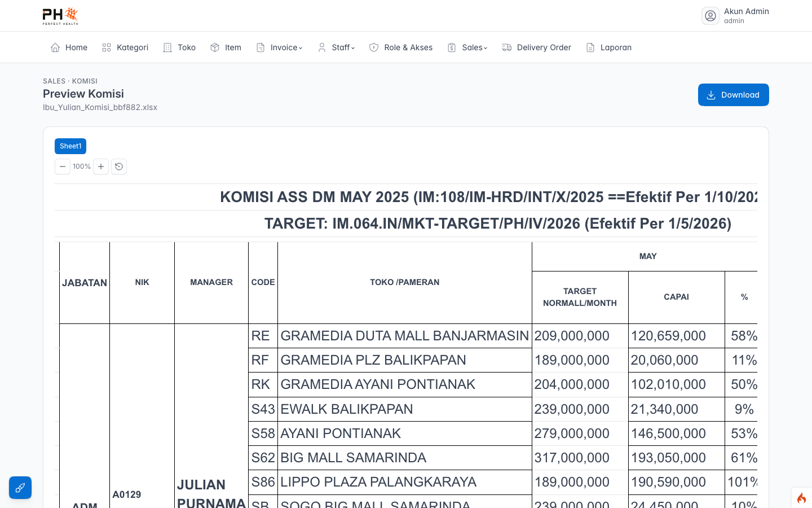Click the 190,590,000 capai value
The height and width of the screenshot is (508, 812).
click(x=677, y=482)
